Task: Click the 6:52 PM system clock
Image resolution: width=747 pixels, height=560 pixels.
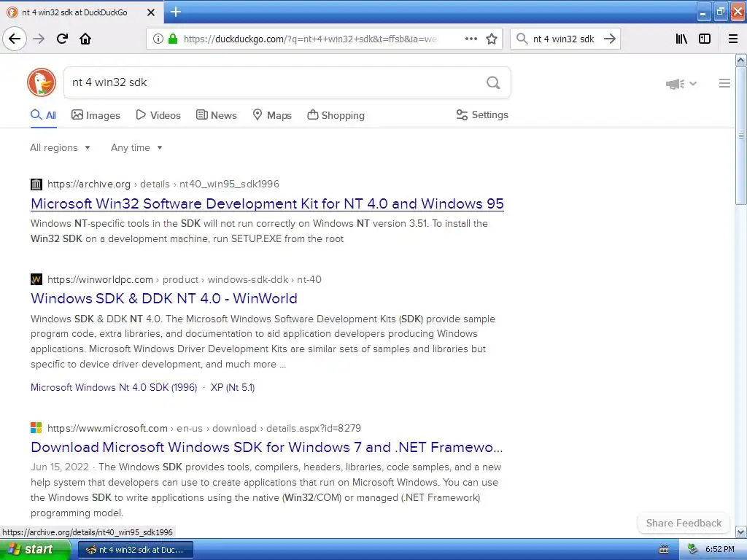Action: pyautogui.click(x=720, y=550)
